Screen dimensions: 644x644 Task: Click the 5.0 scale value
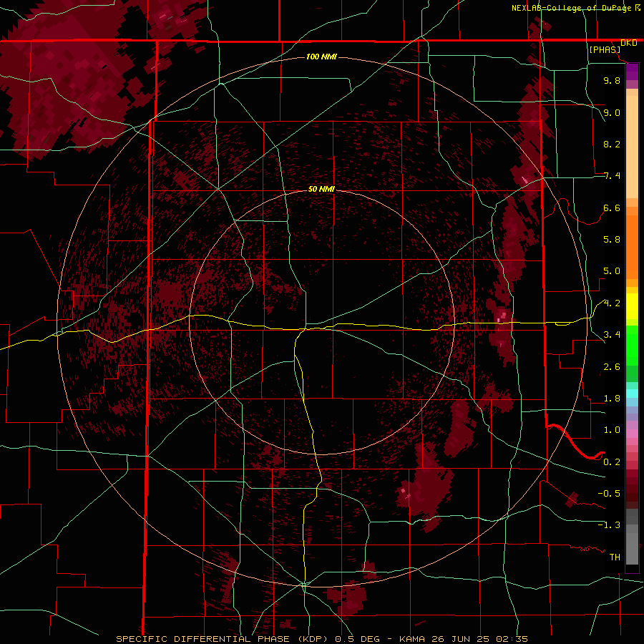point(612,271)
